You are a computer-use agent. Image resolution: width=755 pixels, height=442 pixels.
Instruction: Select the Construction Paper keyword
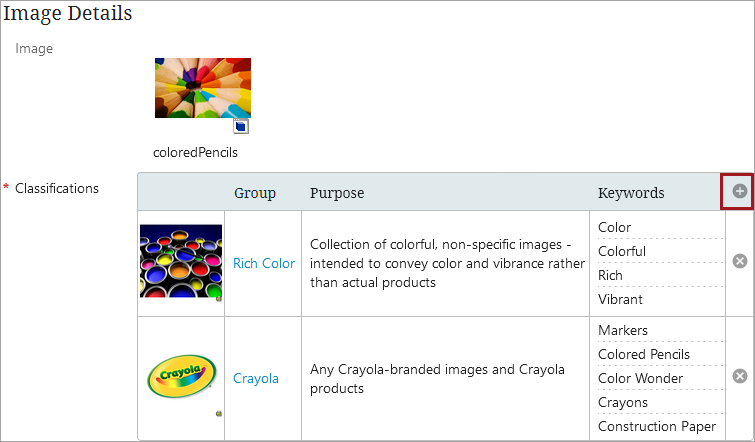click(x=657, y=426)
